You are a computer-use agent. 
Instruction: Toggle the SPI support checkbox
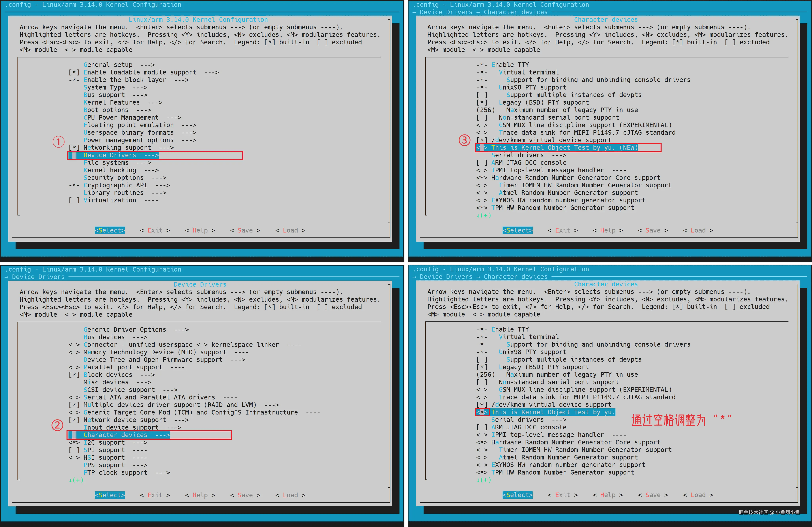pos(74,450)
